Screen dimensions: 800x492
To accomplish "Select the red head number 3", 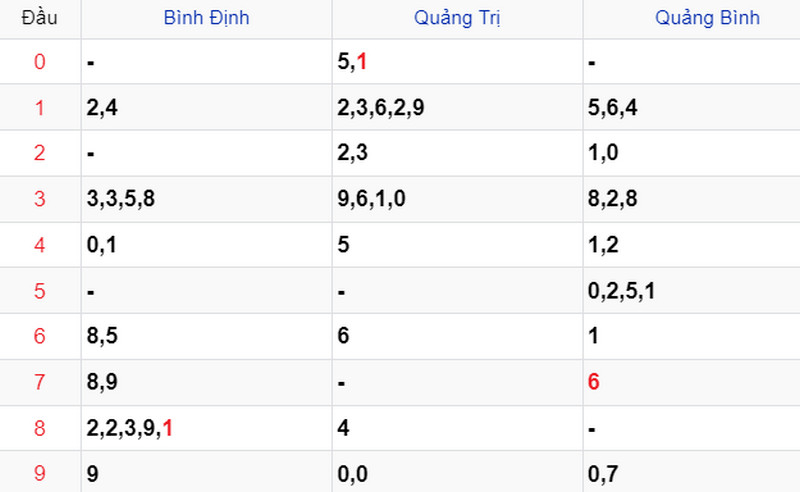I will click(40, 199).
